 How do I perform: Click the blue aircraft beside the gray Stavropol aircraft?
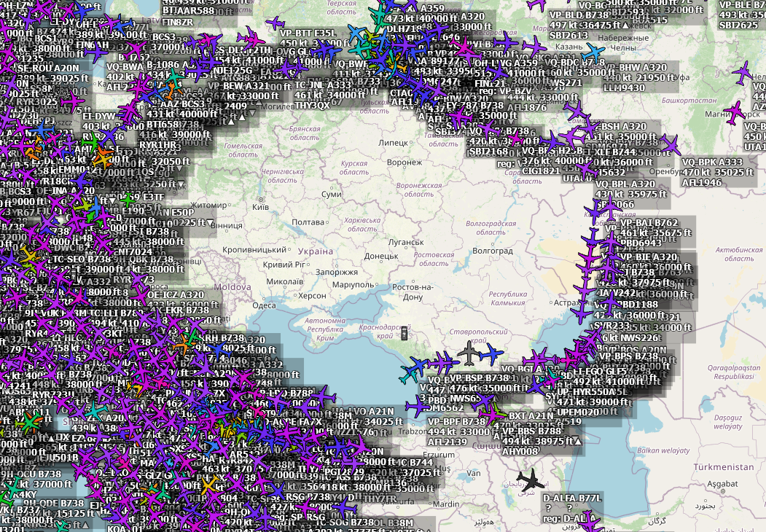491,353
